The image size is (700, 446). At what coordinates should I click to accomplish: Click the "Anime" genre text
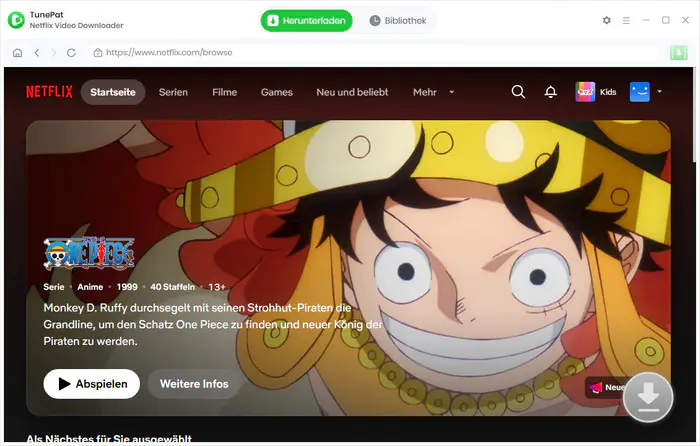click(90, 287)
